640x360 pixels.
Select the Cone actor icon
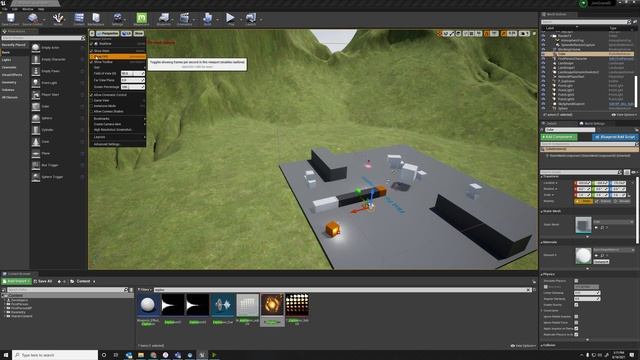pos(36,142)
